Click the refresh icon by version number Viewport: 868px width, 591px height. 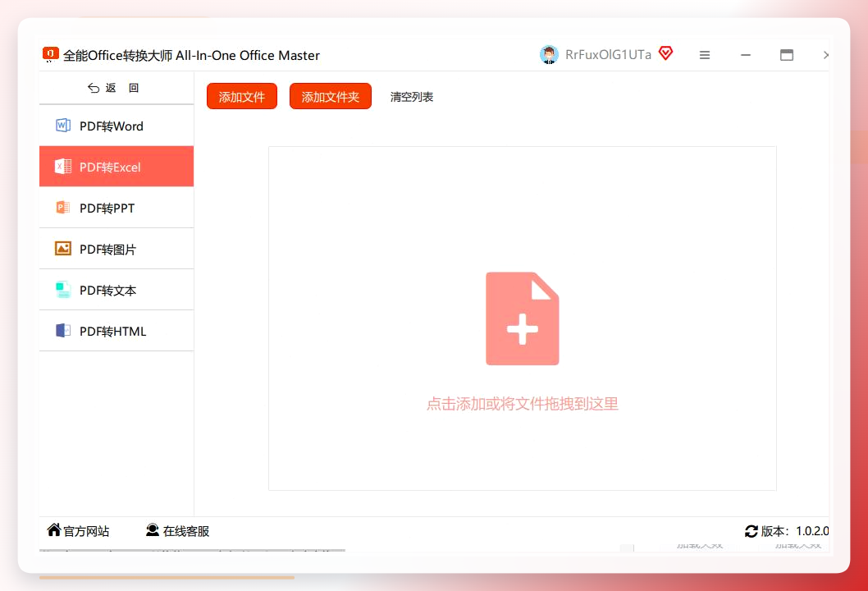(752, 531)
